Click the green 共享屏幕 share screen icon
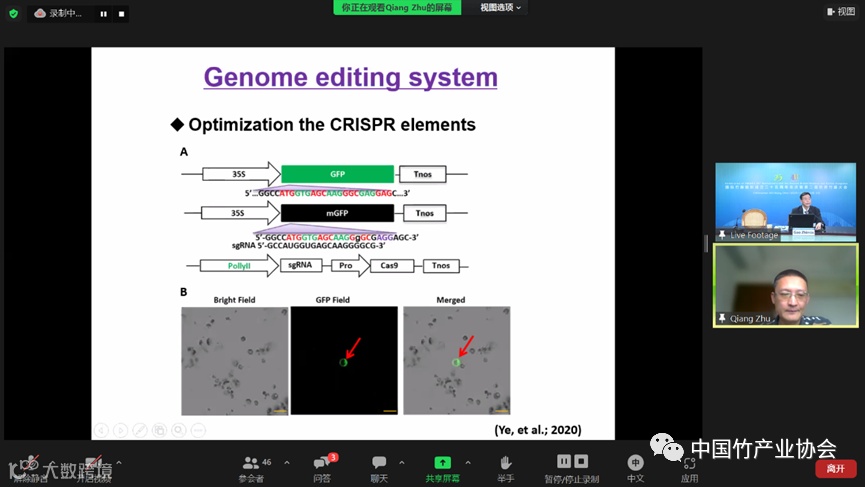This screenshot has height=487, width=865. [442, 463]
